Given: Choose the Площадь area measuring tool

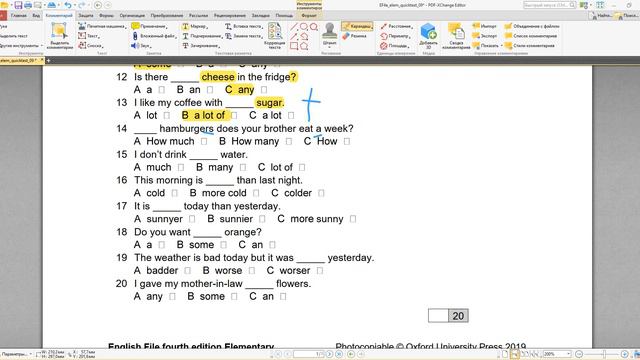Looking at the screenshot, I should coord(394,46).
